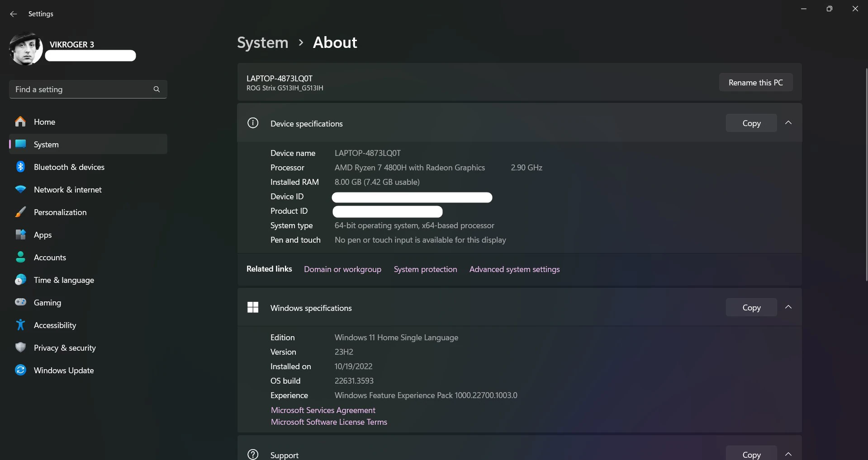Click the Windows Update refresh icon
Image resolution: width=868 pixels, height=460 pixels.
(20, 370)
